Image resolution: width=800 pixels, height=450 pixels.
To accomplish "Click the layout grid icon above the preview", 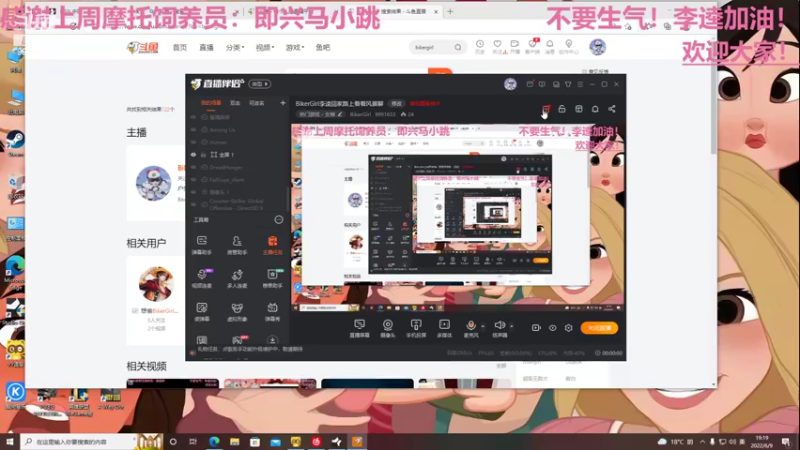I will tap(579, 109).
